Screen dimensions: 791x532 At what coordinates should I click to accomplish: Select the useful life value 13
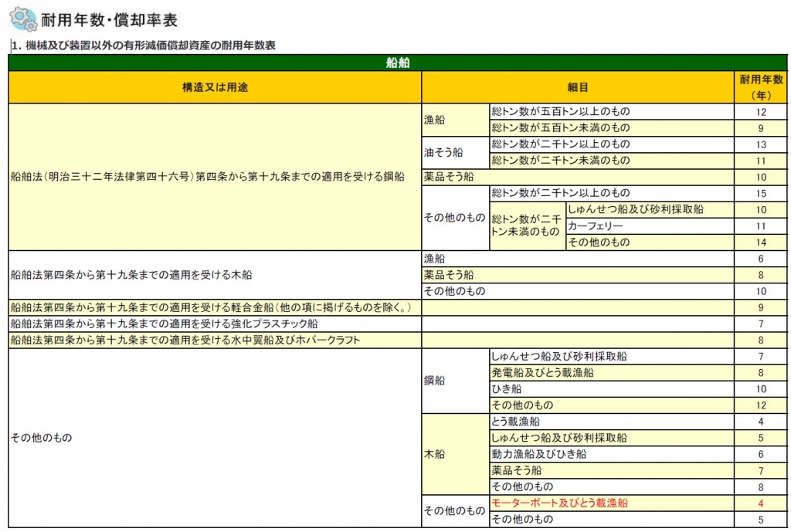click(x=760, y=144)
